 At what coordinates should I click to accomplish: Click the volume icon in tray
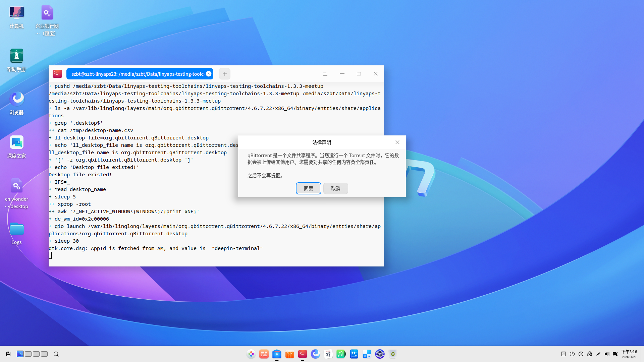[607, 354]
